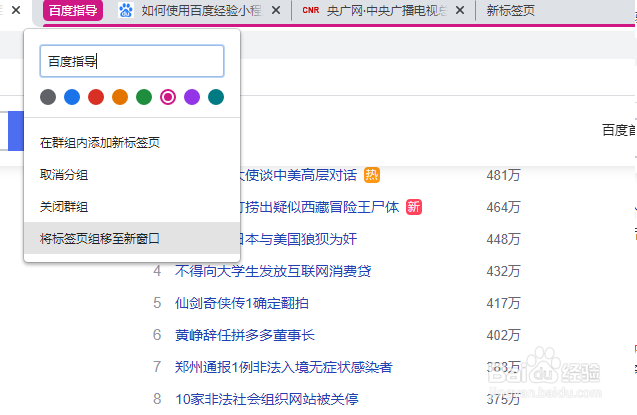637x415 pixels.
Task: Click the 402万 search count
Action: click(x=503, y=335)
